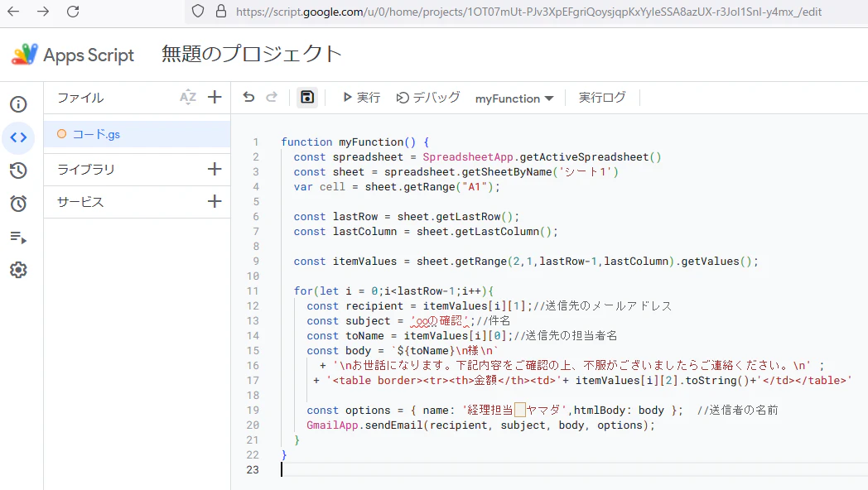Save the project with floppy disk icon
868x490 pixels.
[x=307, y=98]
